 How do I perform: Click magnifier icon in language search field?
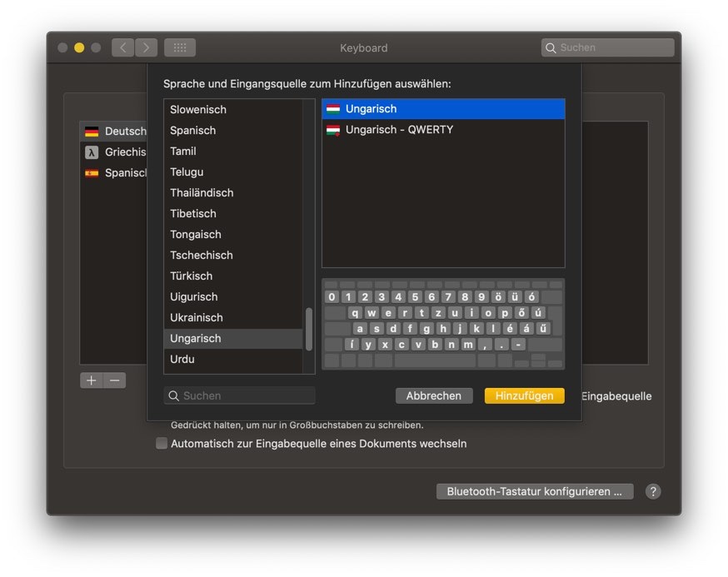[x=173, y=396]
